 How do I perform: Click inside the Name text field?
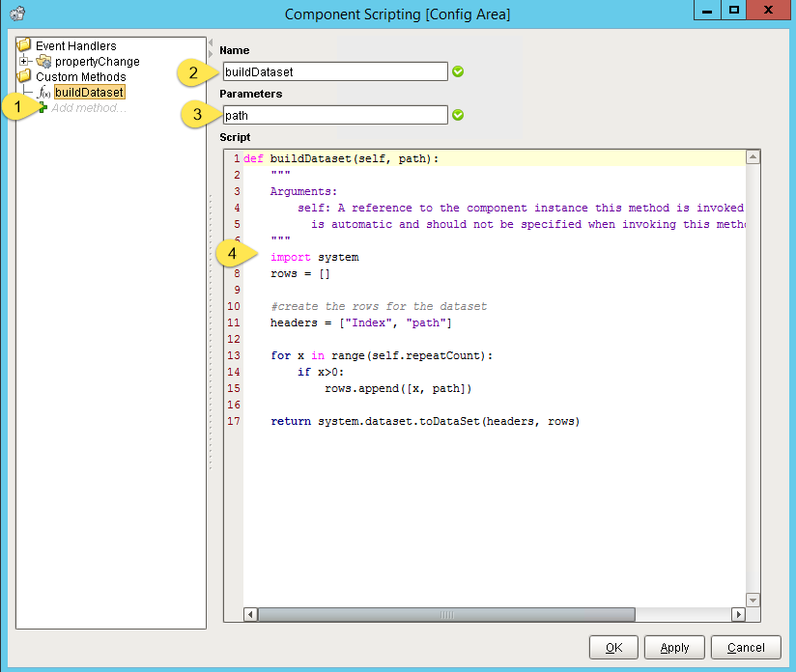333,71
